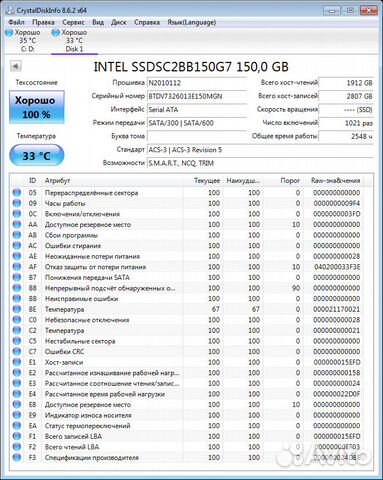Click the previous disk arrow button
Image resolution: width=383 pixels, height=480 pixels.
(15, 66)
